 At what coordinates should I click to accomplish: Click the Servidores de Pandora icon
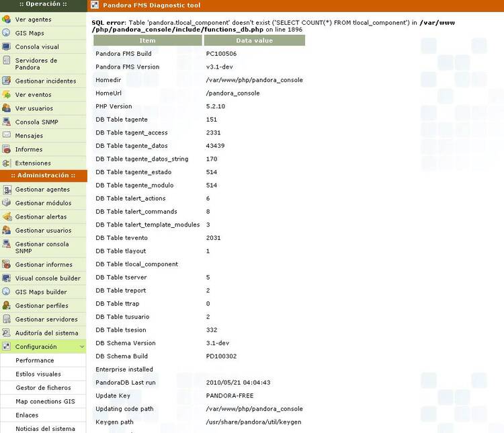pos(7,64)
